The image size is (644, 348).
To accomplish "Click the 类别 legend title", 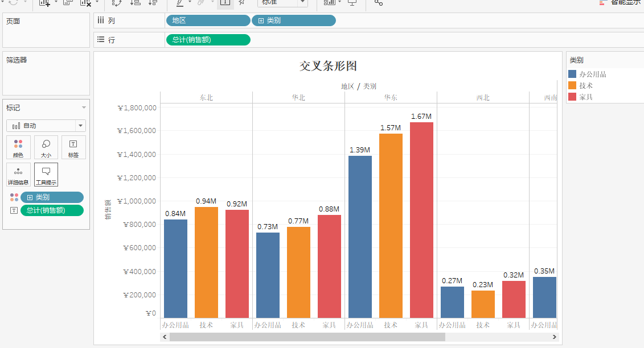I will tap(577, 60).
